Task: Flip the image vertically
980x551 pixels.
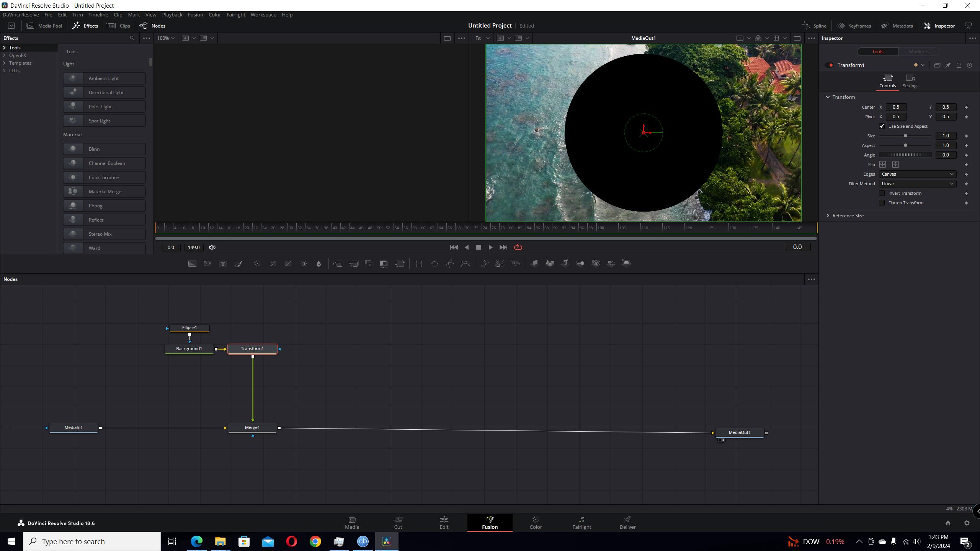Action: point(895,165)
